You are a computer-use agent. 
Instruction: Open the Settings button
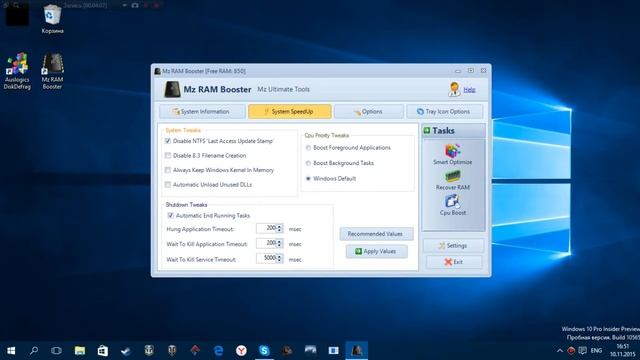click(453, 246)
